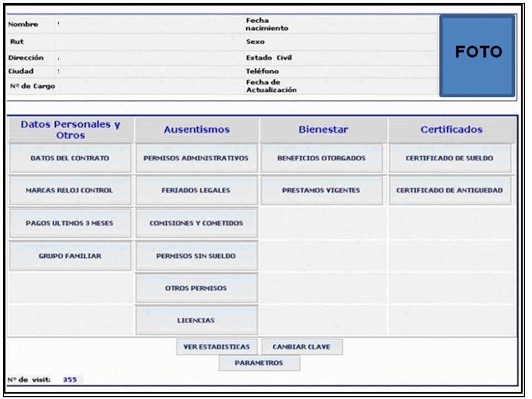This screenshot has height=399, width=532.
Task: Click MARCAS RELOJ CONTROL
Action: click(69, 191)
